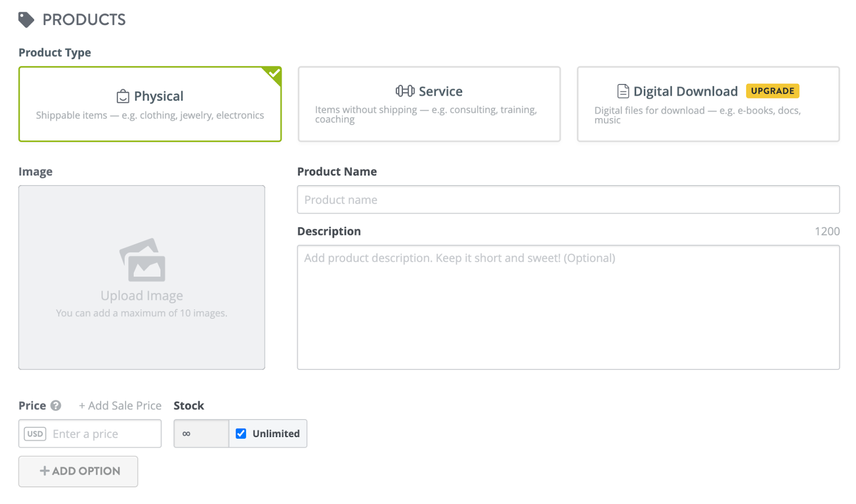Screen dimensions: 856x504
Task: Click into the Description text area
Action: [x=568, y=307]
